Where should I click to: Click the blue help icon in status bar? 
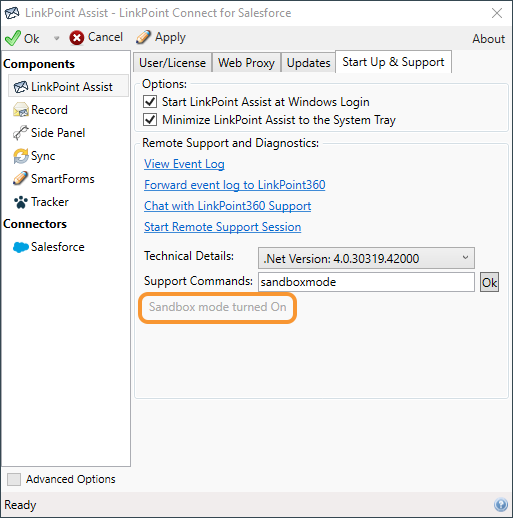tap(501, 505)
